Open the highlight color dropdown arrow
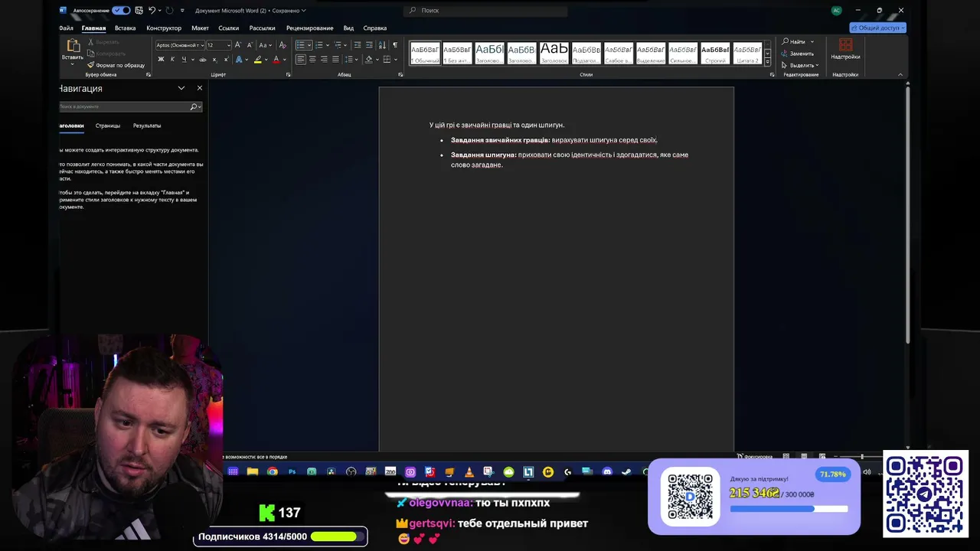This screenshot has width=980, height=551. (266, 59)
